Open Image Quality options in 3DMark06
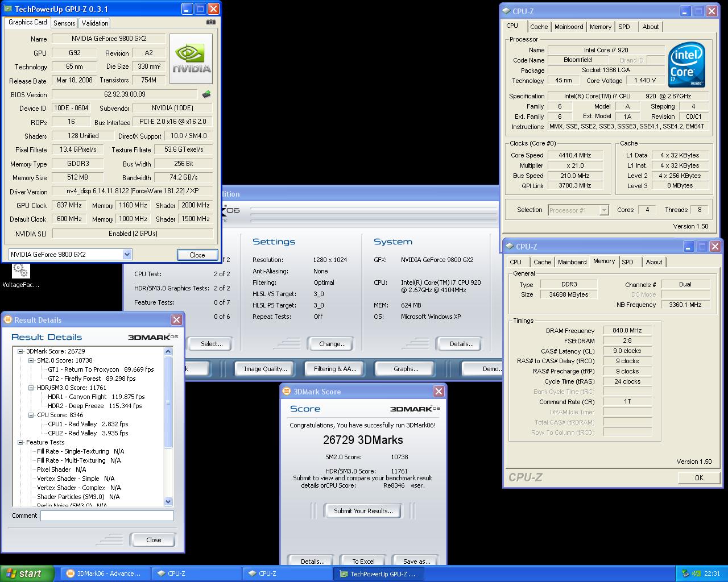 click(x=265, y=369)
